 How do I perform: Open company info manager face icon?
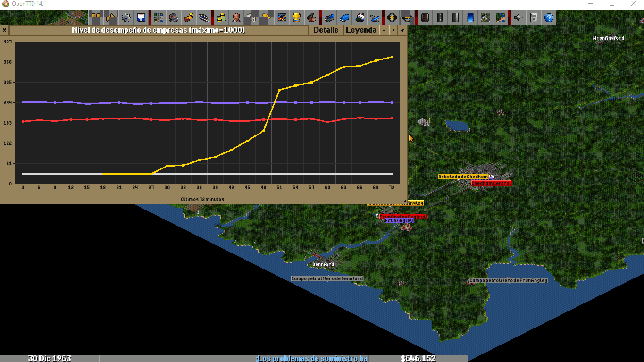(x=236, y=18)
